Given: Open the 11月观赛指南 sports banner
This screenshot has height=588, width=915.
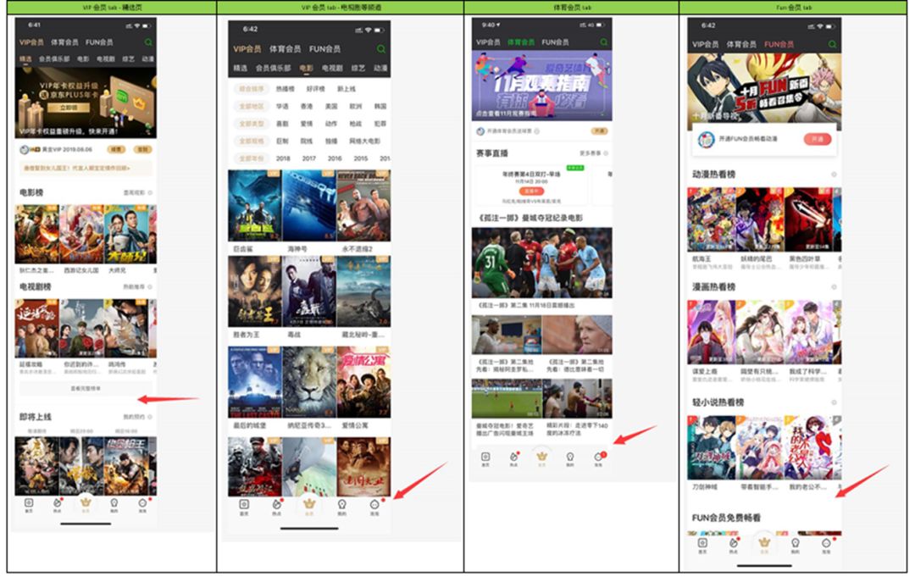Looking at the screenshot, I should pos(542,86).
